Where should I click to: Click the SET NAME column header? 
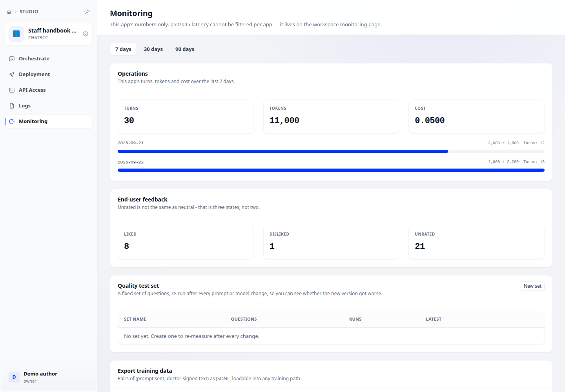(x=135, y=319)
